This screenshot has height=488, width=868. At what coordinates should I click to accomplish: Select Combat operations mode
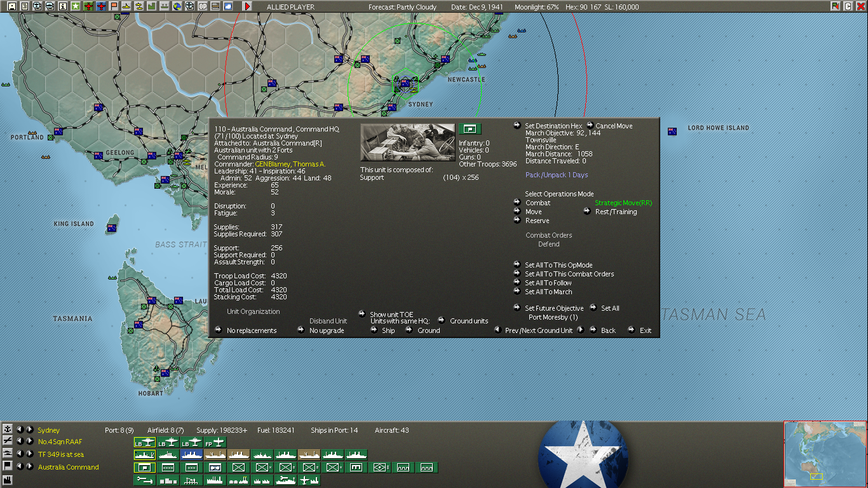(537, 203)
